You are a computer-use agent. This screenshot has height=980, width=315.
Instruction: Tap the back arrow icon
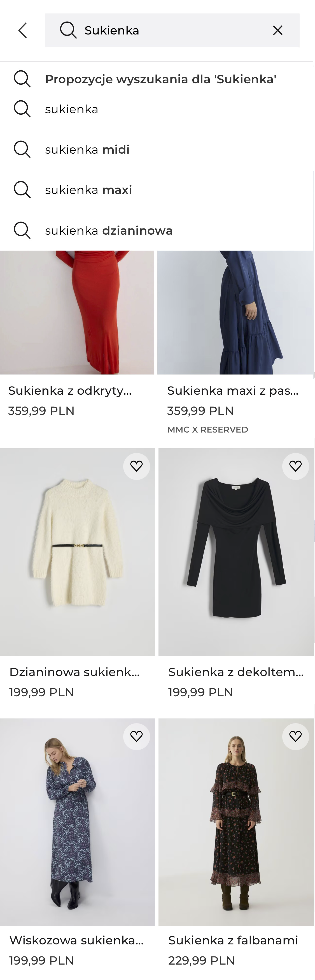tap(23, 31)
